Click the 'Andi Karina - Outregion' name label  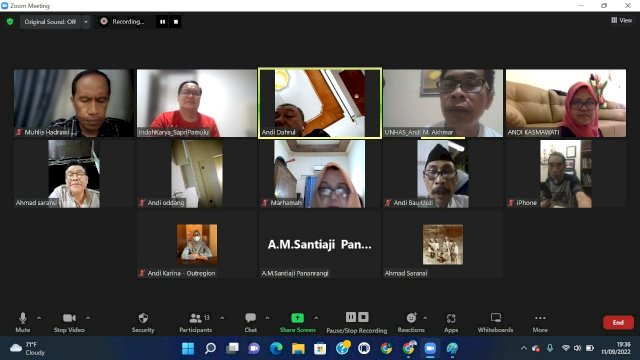point(181,273)
